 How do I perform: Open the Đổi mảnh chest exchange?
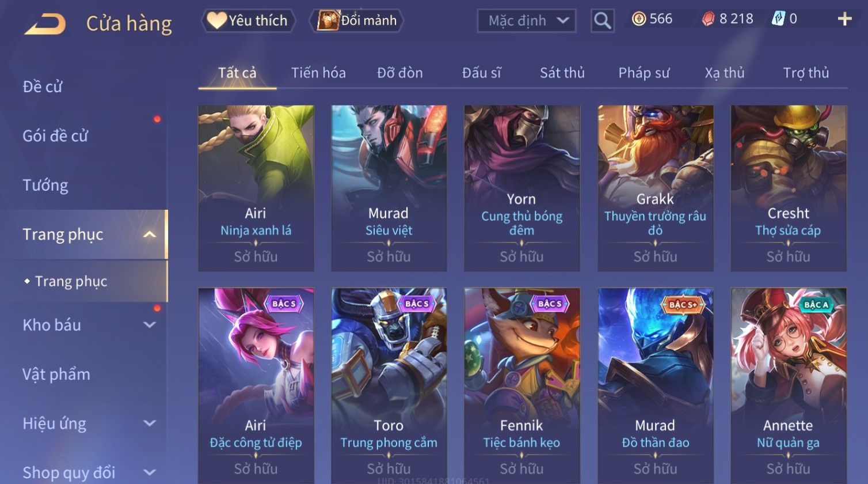tap(329, 20)
